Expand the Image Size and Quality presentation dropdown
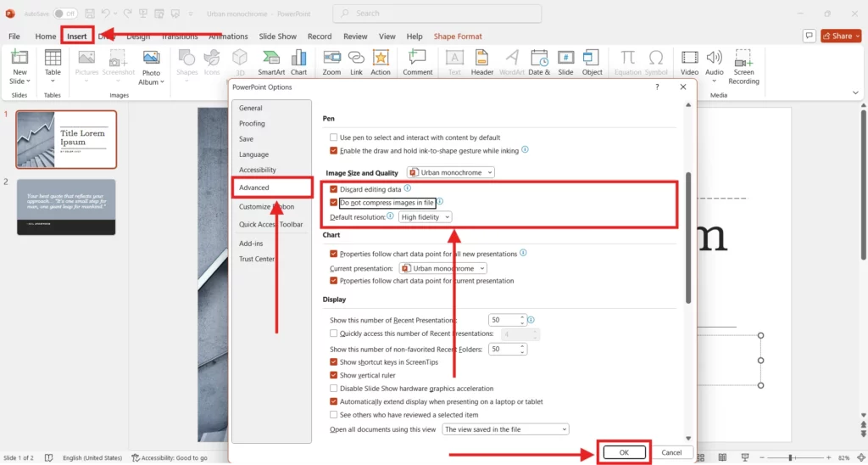This screenshot has width=868, height=465. [451, 172]
